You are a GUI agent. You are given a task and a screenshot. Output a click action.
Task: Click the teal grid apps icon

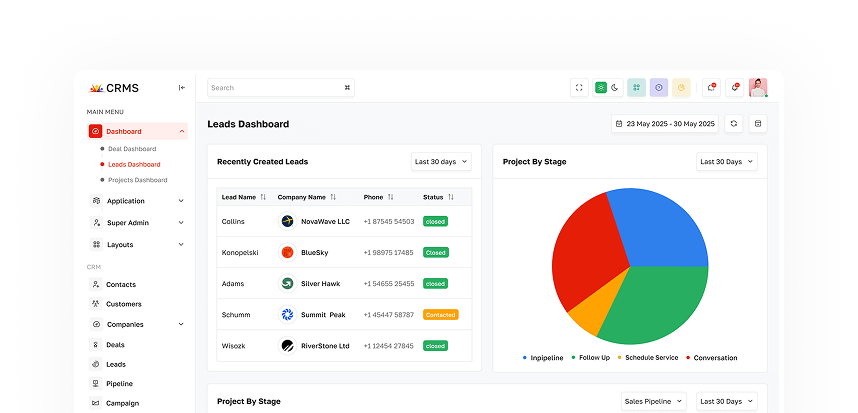click(636, 88)
